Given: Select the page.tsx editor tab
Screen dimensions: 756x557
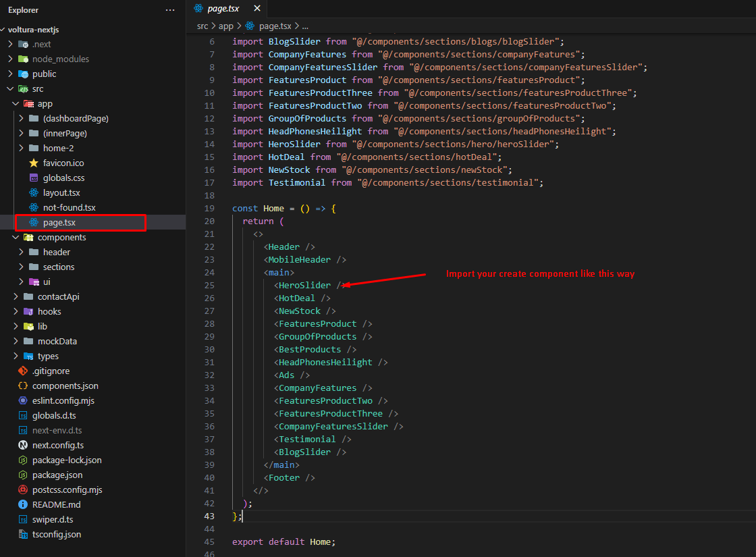Looking at the screenshot, I should pyautogui.click(x=223, y=9).
